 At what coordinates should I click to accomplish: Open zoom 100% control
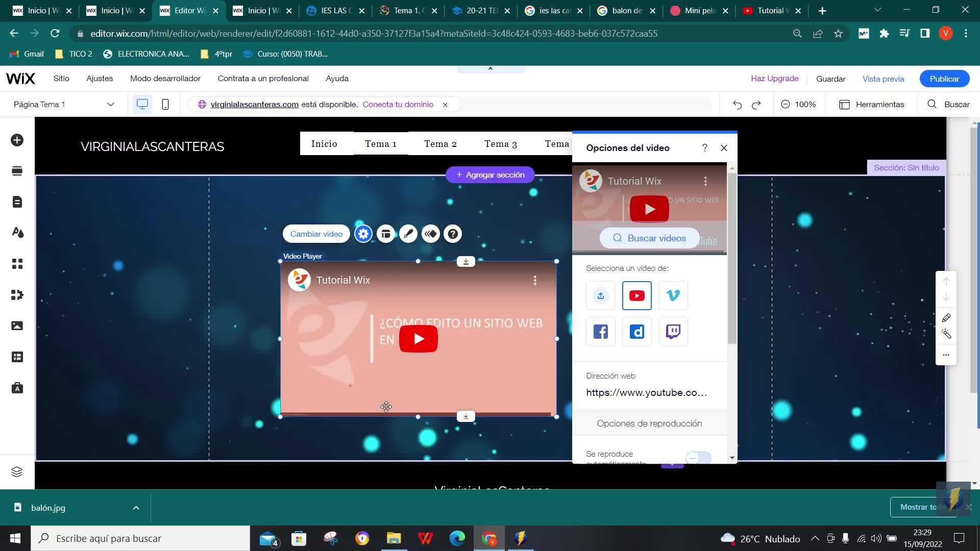(798, 105)
